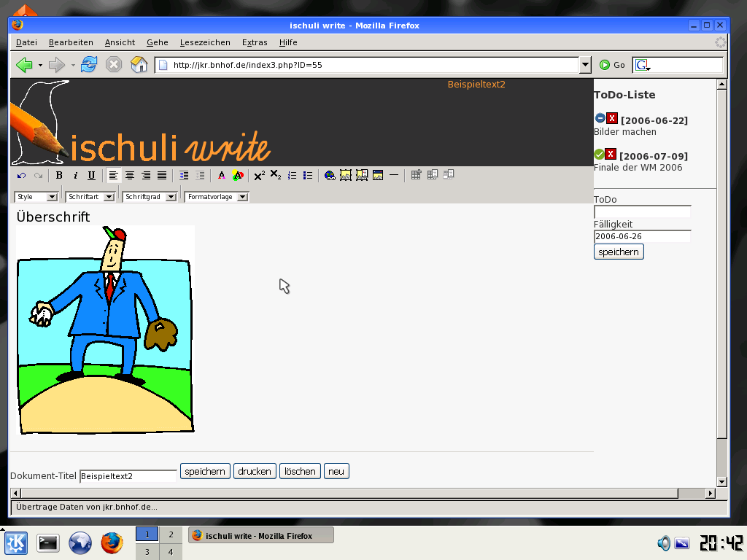747x560 pixels.
Task: Apply superscript formatting (x²)
Action: [x=259, y=176]
